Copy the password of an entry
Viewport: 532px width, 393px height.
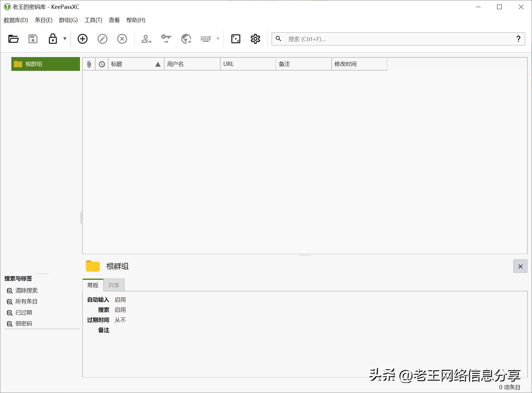[166, 39]
